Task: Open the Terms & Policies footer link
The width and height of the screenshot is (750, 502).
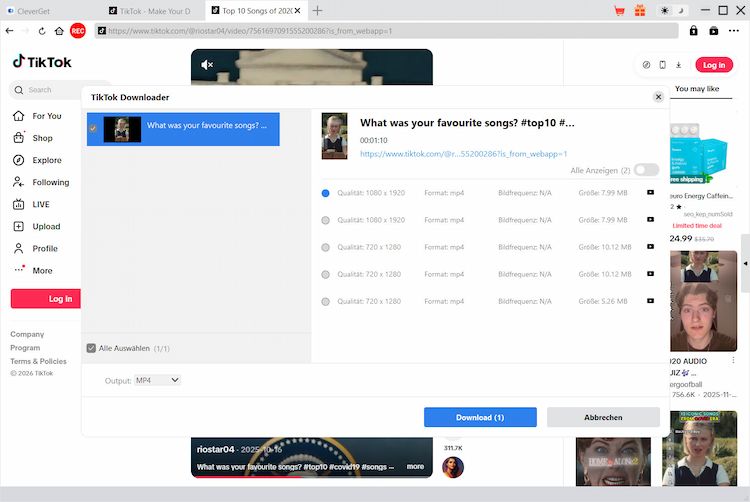Action: point(39,361)
